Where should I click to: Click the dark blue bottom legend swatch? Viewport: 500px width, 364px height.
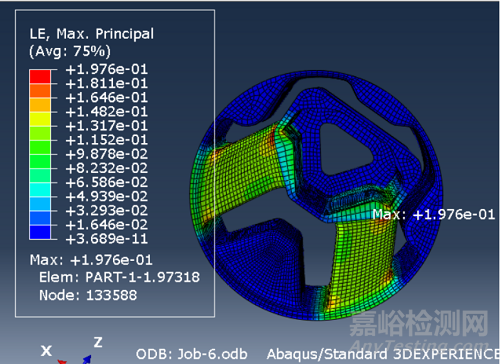[x=40, y=232]
